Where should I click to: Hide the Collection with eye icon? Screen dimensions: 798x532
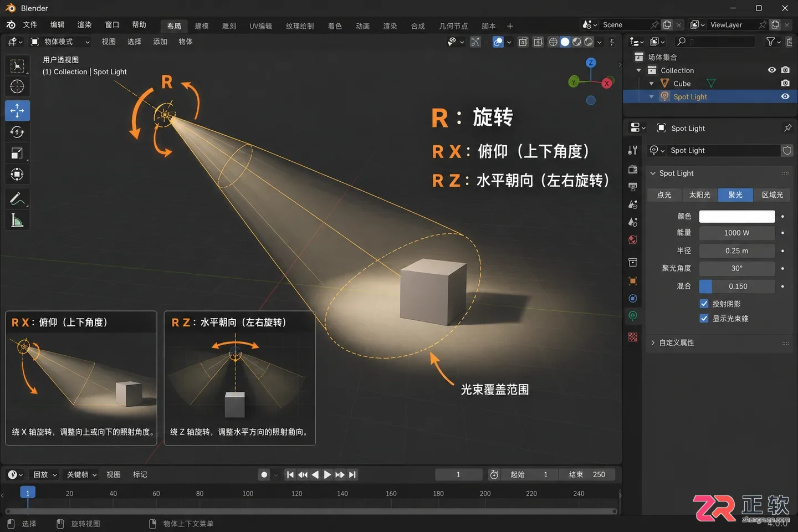(x=771, y=70)
